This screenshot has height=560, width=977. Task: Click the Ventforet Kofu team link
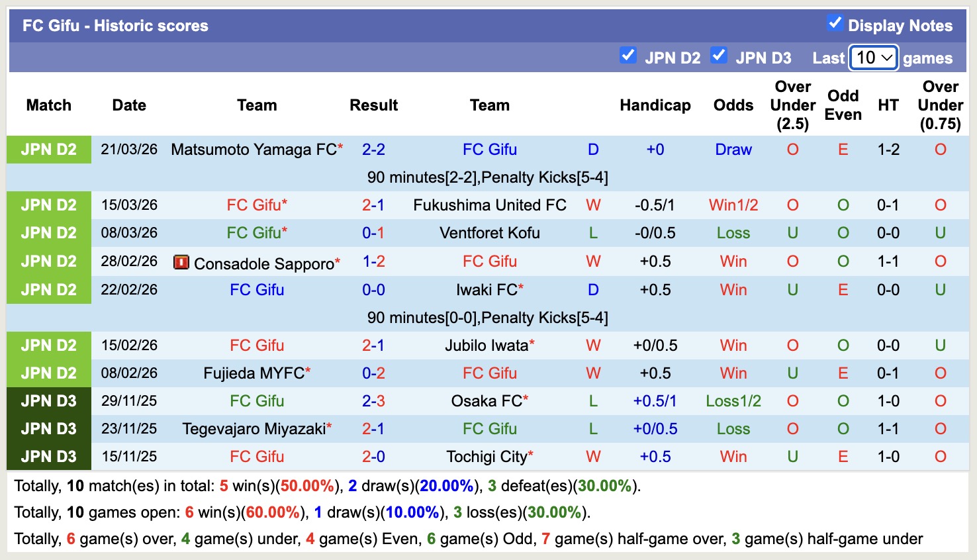pyautogui.click(x=490, y=233)
